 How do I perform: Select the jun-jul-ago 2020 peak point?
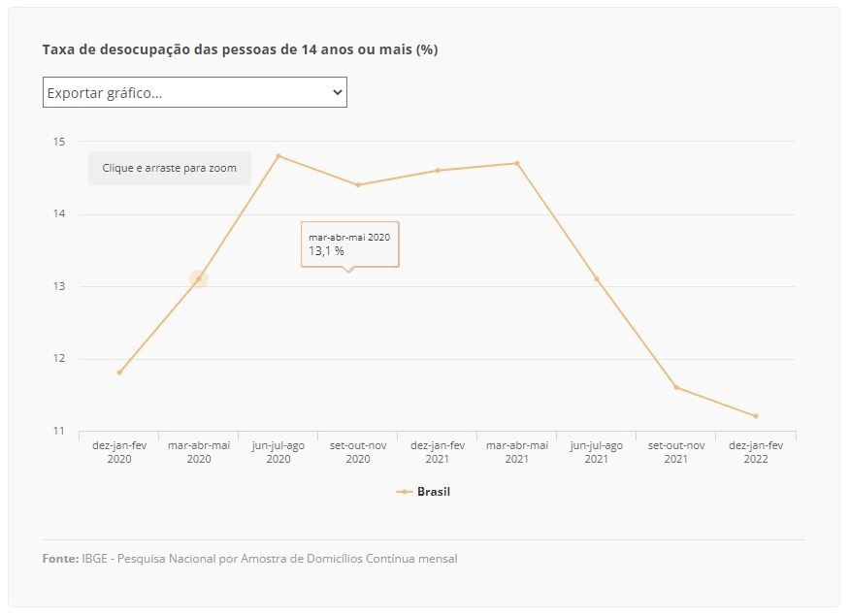278,156
